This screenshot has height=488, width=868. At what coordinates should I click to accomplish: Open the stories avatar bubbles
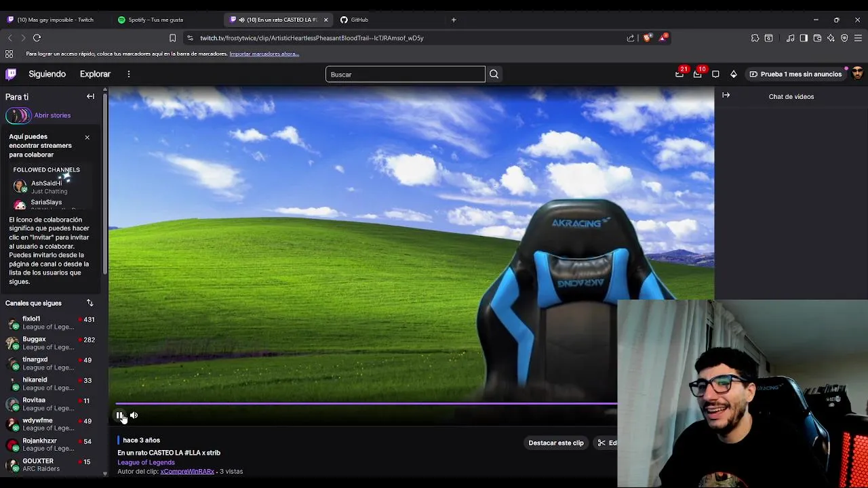18,115
